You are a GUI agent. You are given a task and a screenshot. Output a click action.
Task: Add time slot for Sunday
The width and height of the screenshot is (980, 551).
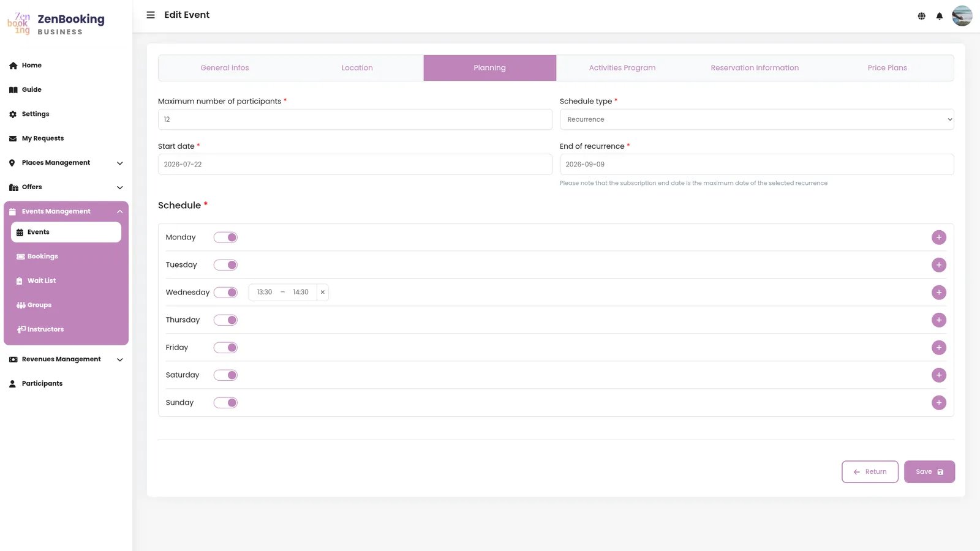pyautogui.click(x=939, y=403)
